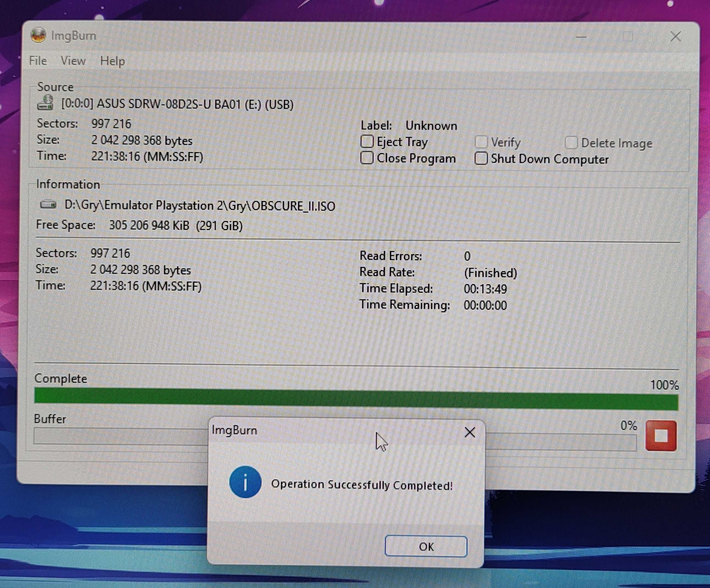
Task: Click the ImgBurn title text in main window
Action: (74, 35)
